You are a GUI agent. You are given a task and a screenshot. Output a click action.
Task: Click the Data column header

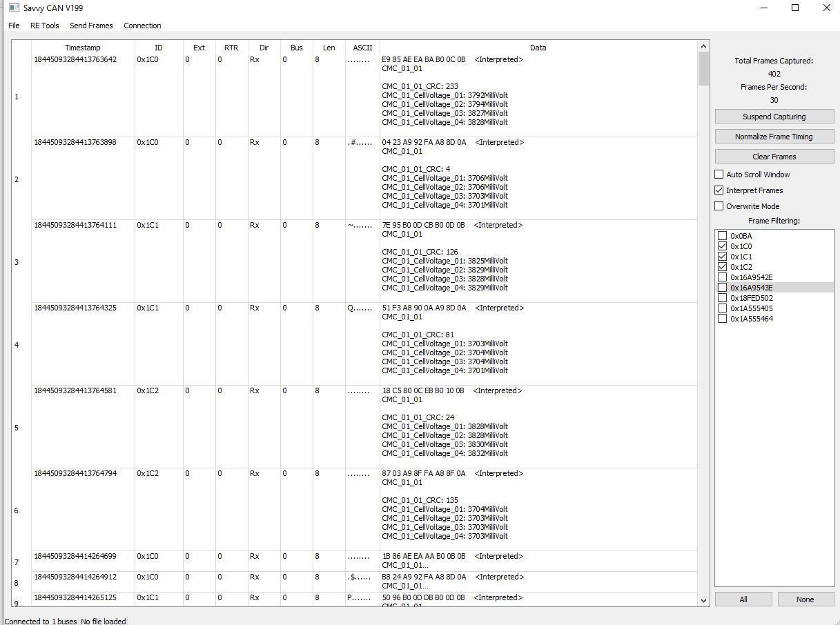click(538, 48)
